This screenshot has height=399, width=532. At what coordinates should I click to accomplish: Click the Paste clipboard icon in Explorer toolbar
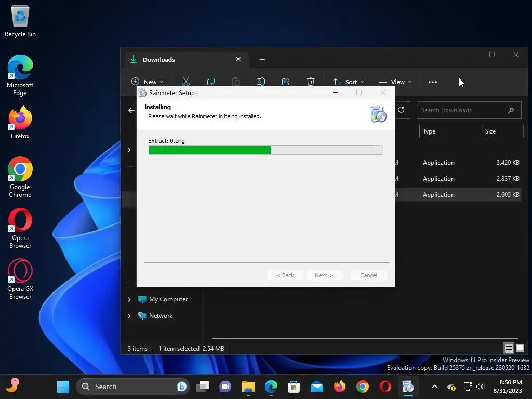[235, 82]
